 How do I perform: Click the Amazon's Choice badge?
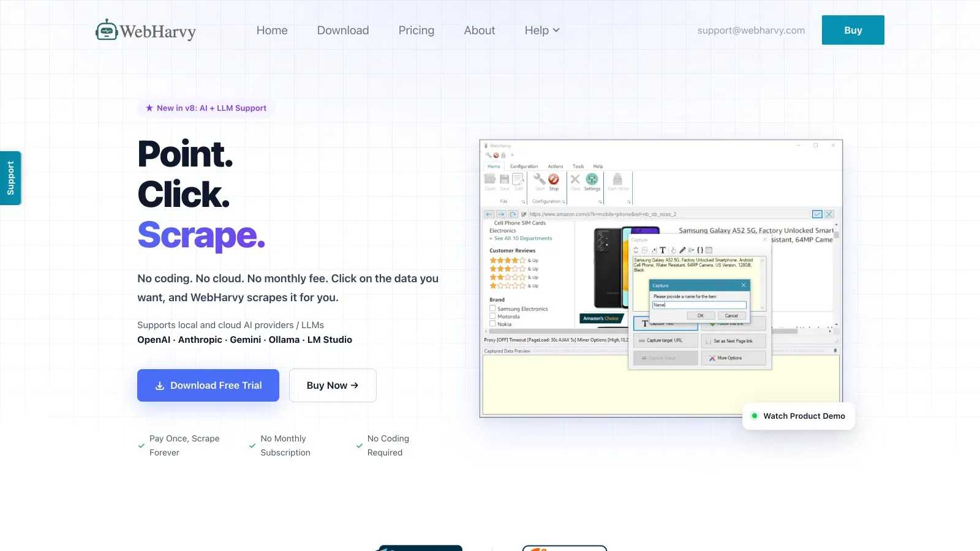coord(601,318)
